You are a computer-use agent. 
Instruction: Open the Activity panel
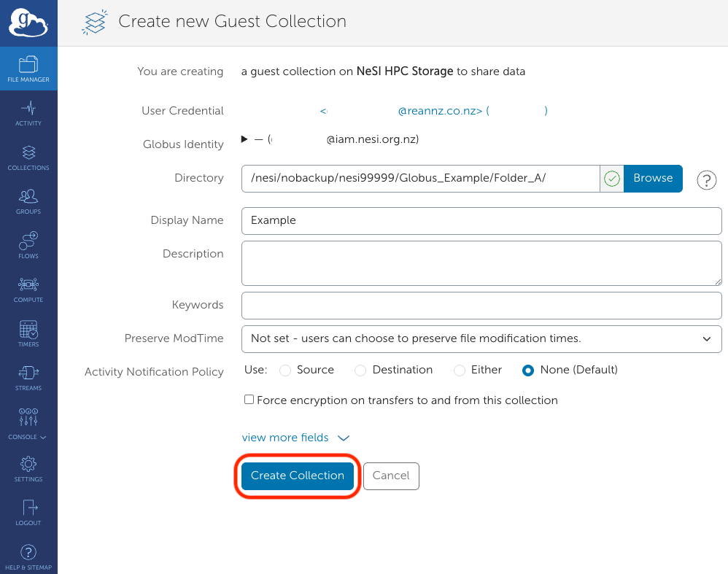28,113
